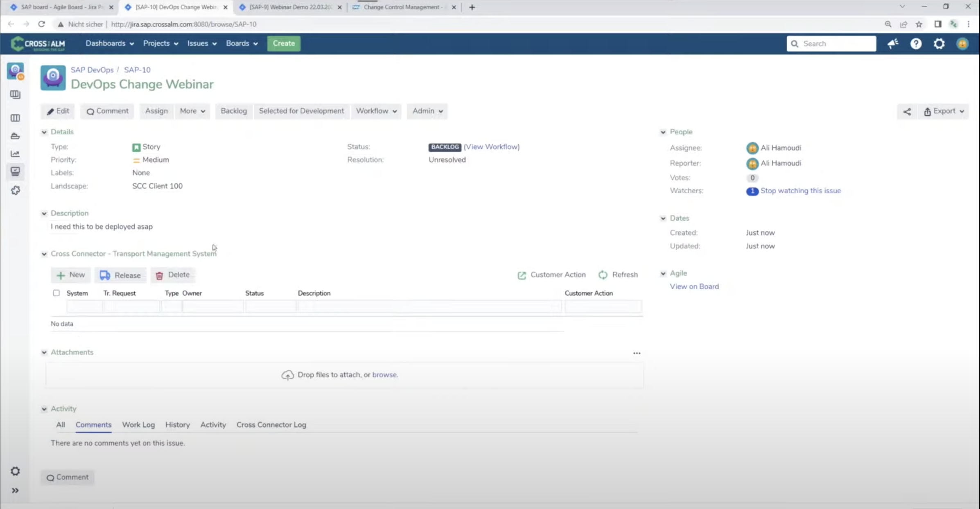Click the green Create button
The height and width of the screenshot is (509, 980).
click(284, 43)
